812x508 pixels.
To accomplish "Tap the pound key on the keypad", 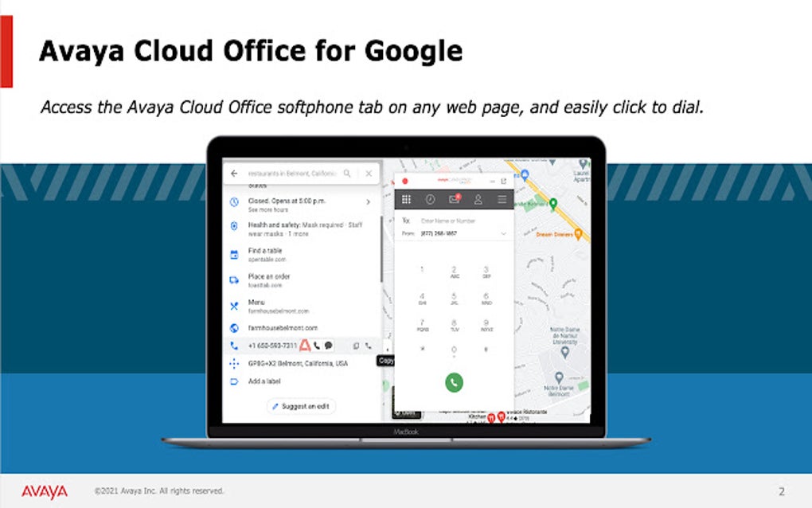I will point(486,349).
